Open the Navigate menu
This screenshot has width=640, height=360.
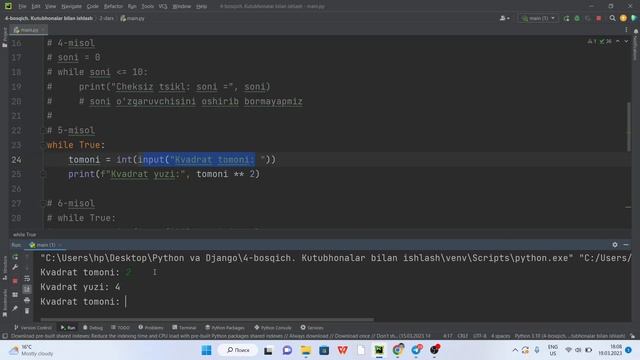pyautogui.click(x=71, y=6)
